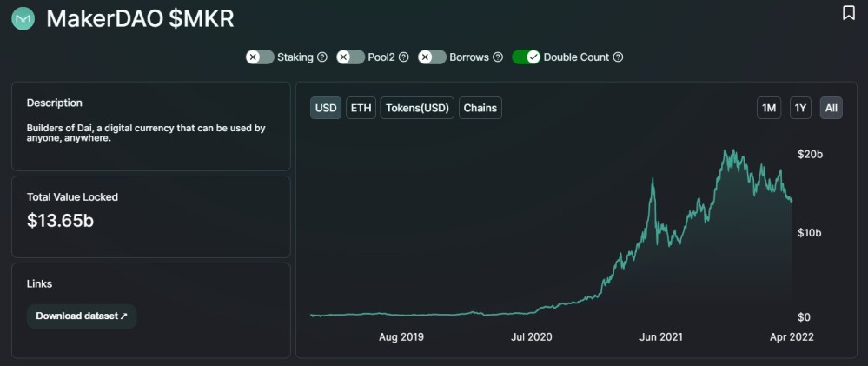Click the MakerDAO $MKR title
The height and width of the screenshot is (366, 868).
[x=141, y=19]
